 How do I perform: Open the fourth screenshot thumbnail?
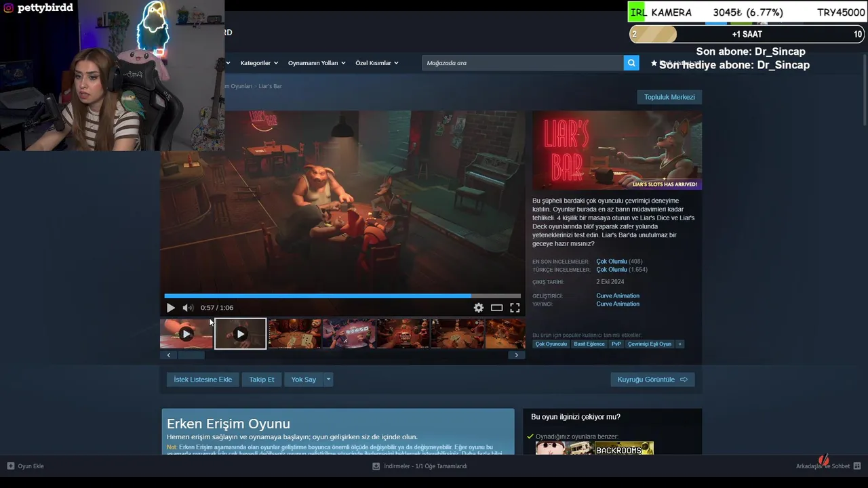click(349, 333)
